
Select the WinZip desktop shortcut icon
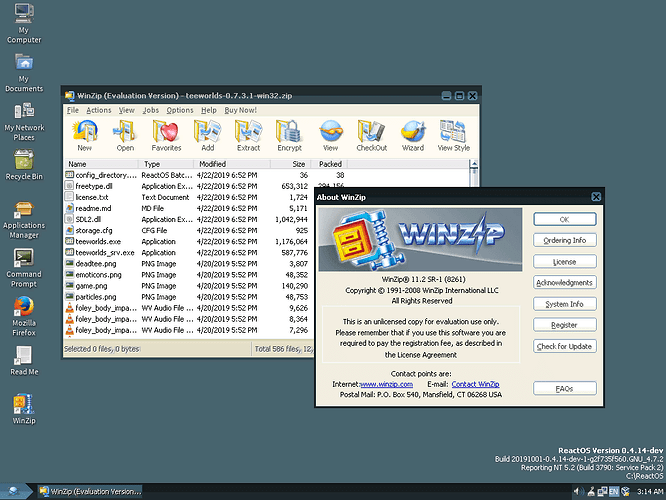click(24, 409)
